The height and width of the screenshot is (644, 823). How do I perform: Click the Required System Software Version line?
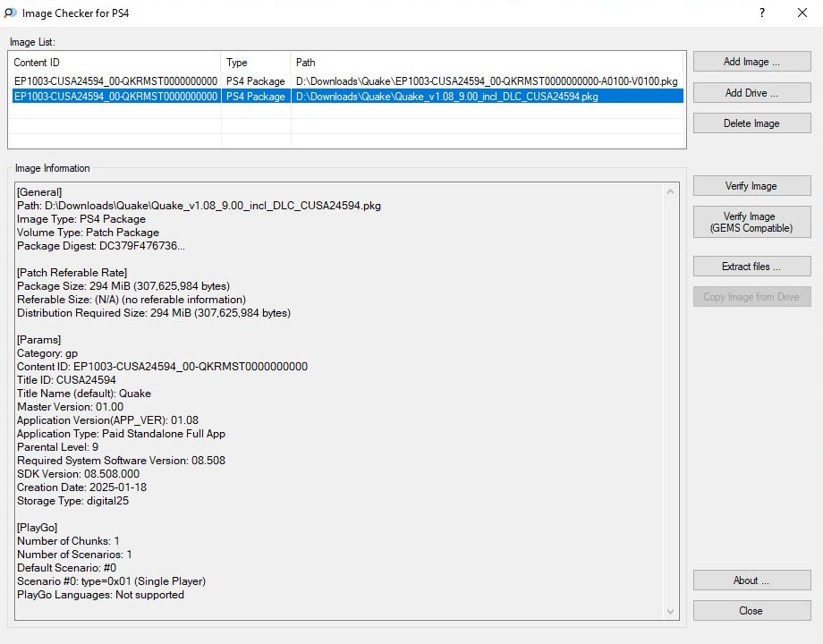click(x=122, y=461)
